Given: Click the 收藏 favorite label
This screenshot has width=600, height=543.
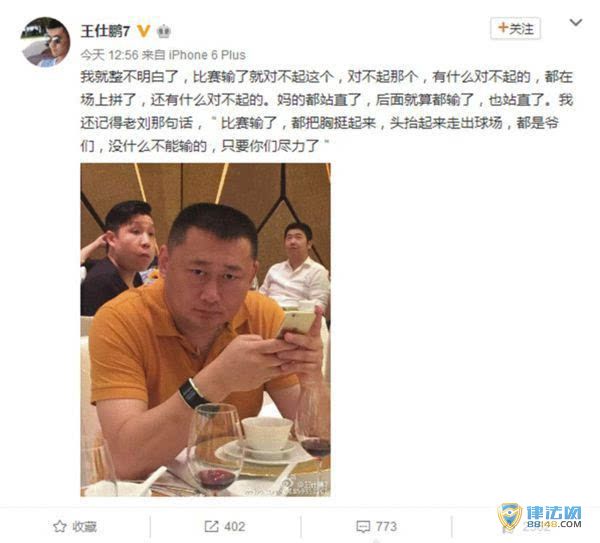Looking at the screenshot, I should pyautogui.click(x=84, y=527).
